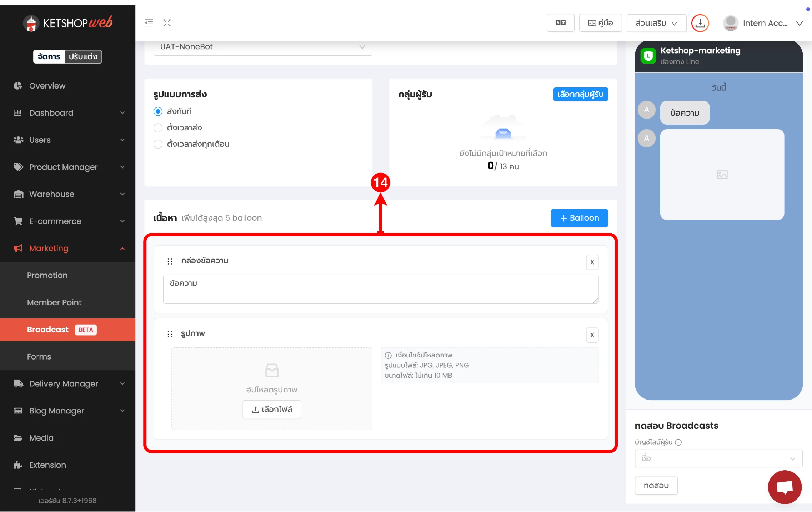
Task: Click the message text area field
Action: (380, 289)
